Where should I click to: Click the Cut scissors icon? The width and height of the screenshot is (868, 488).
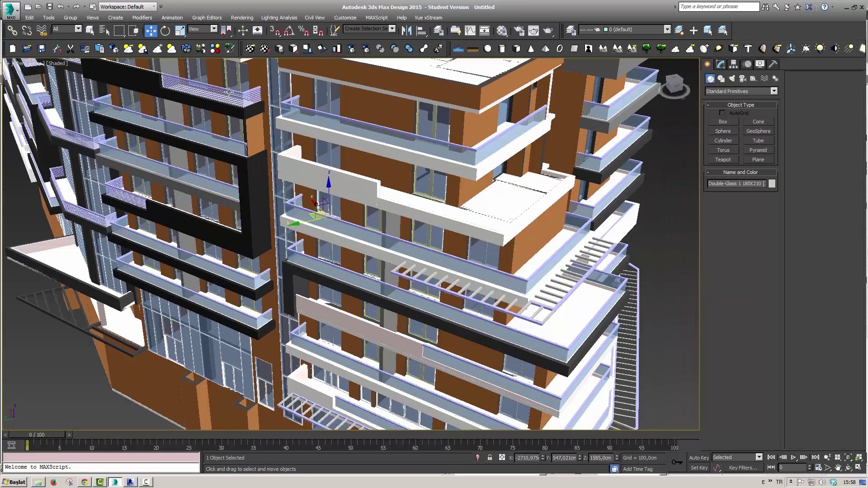click(71, 49)
